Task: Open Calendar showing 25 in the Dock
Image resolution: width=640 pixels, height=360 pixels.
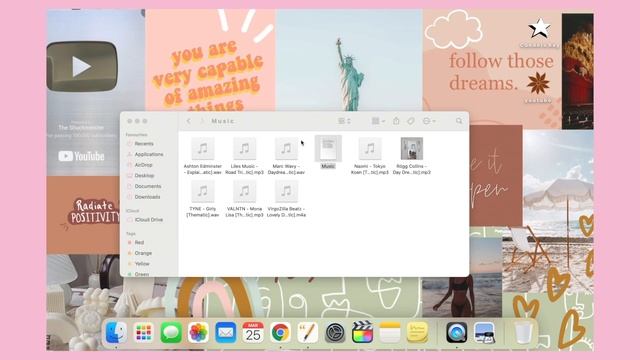Action: pos(253,333)
